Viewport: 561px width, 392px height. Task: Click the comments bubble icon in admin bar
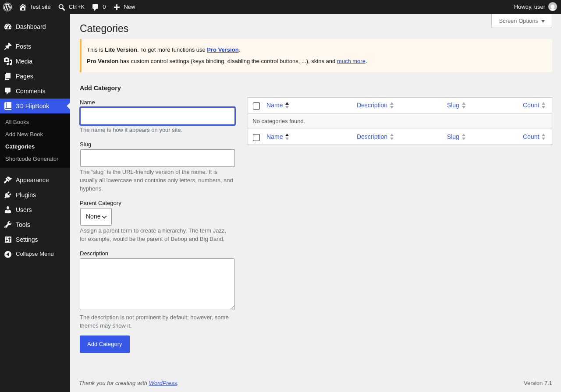(95, 7)
